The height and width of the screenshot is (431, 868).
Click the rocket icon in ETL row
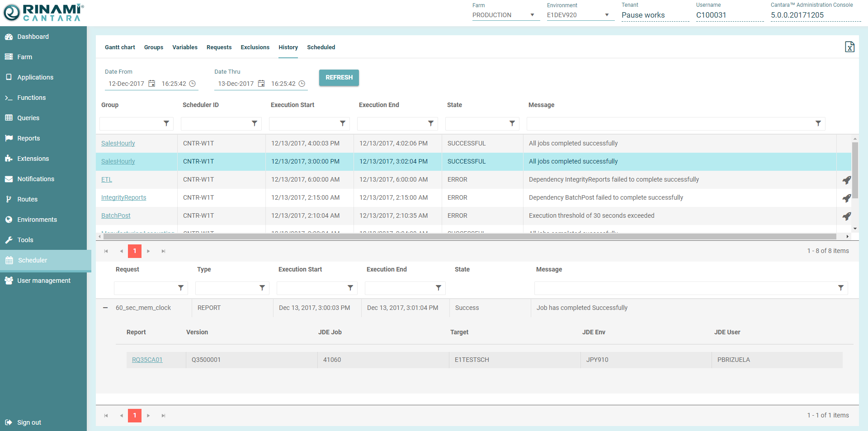[846, 180]
